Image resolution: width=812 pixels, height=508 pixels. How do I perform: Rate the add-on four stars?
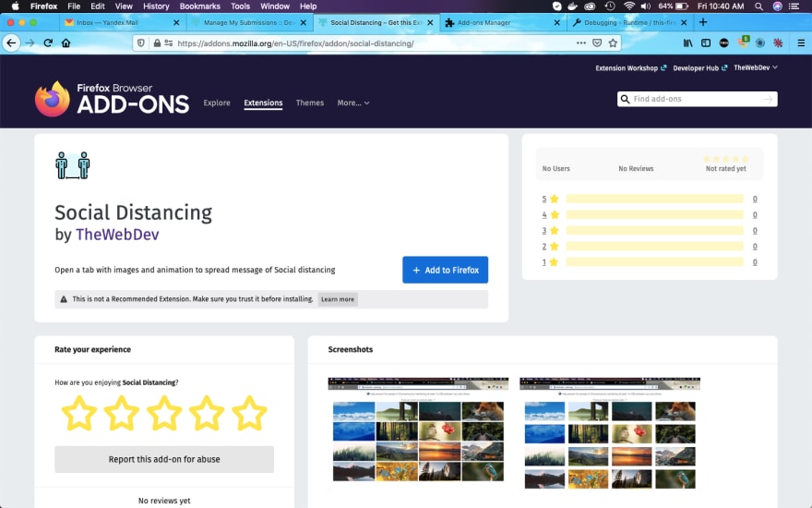207,413
